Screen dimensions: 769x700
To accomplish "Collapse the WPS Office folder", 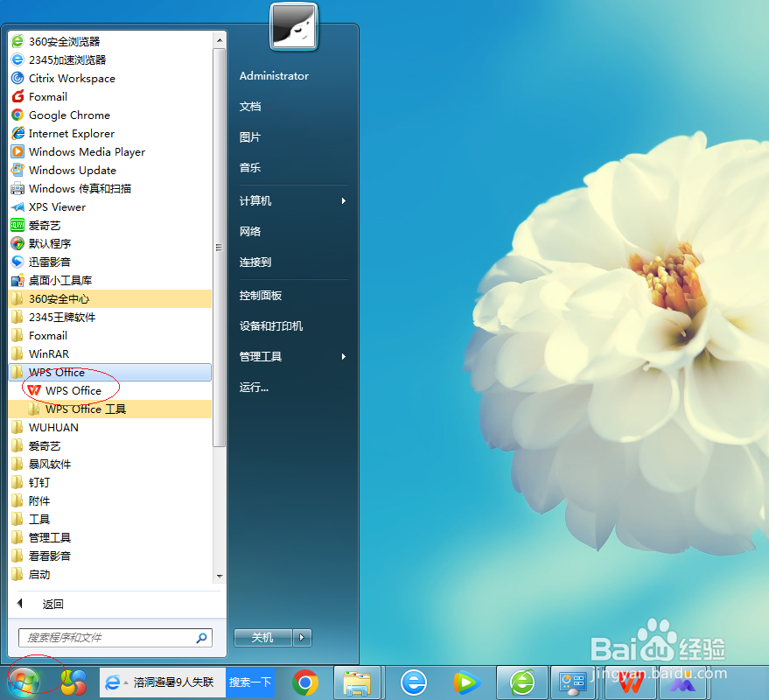I will (x=110, y=373).
